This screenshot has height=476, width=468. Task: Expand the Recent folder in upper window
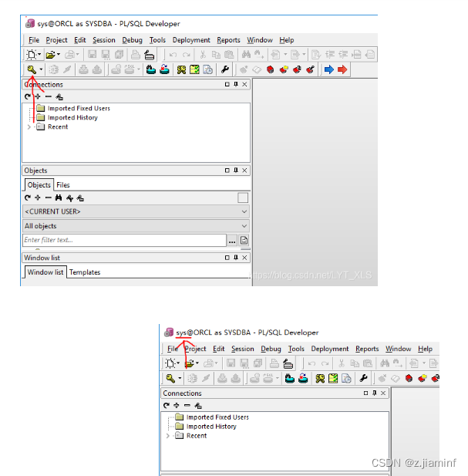click(x=29, y=127)
